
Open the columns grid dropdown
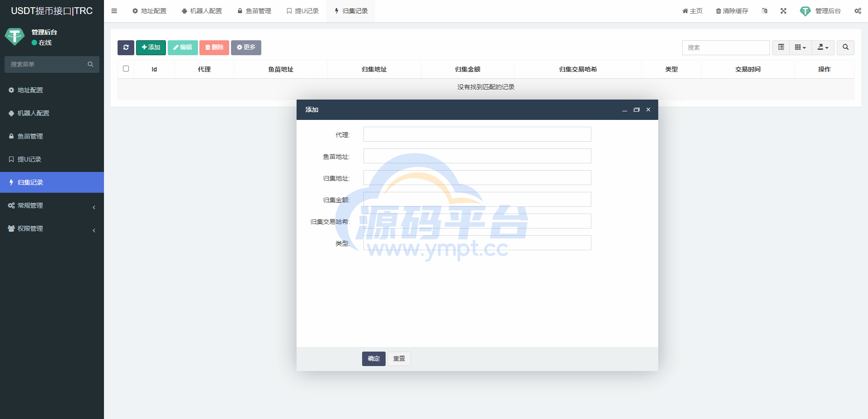(800, 48)
